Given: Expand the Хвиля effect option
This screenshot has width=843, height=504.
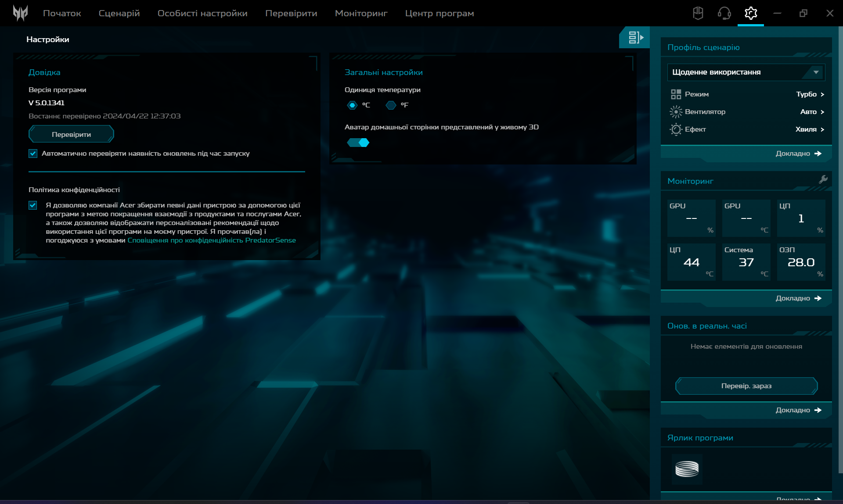Looking at the screenshot, I should pos(810,129).
